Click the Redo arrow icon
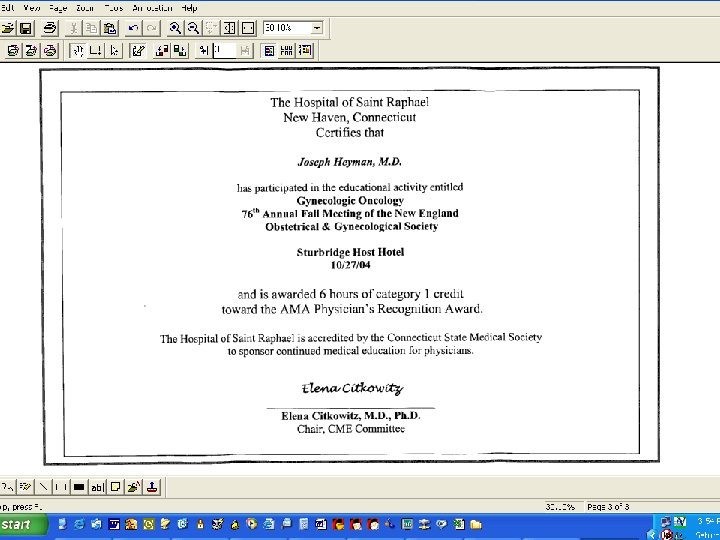720x540 pixels. 152,28
